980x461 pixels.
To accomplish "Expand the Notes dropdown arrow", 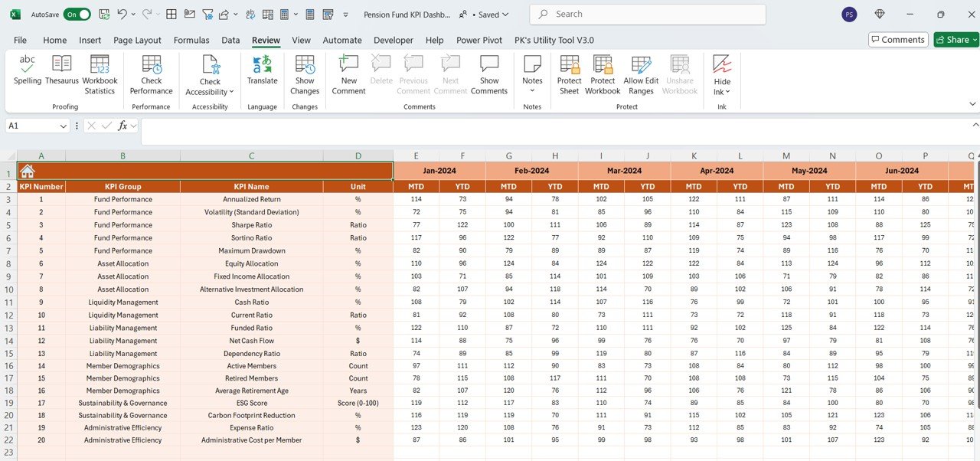I will pos(532,91).
